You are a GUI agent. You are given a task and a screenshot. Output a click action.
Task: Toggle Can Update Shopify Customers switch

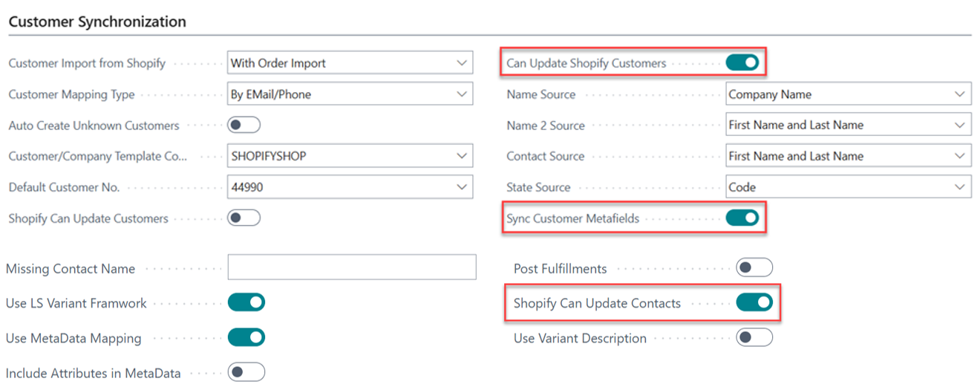742,63
